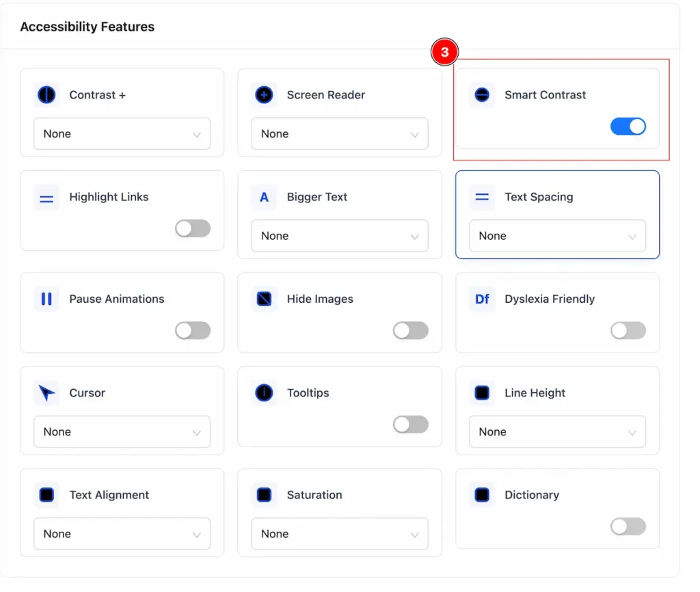
Task: Click the red number 3 step badge
Action: pyautogui.click(x=444, y=52)
